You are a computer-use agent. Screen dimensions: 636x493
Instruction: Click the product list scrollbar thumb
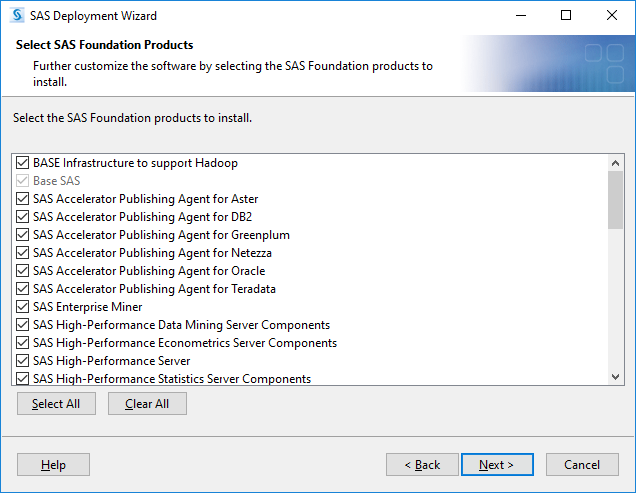615,200
